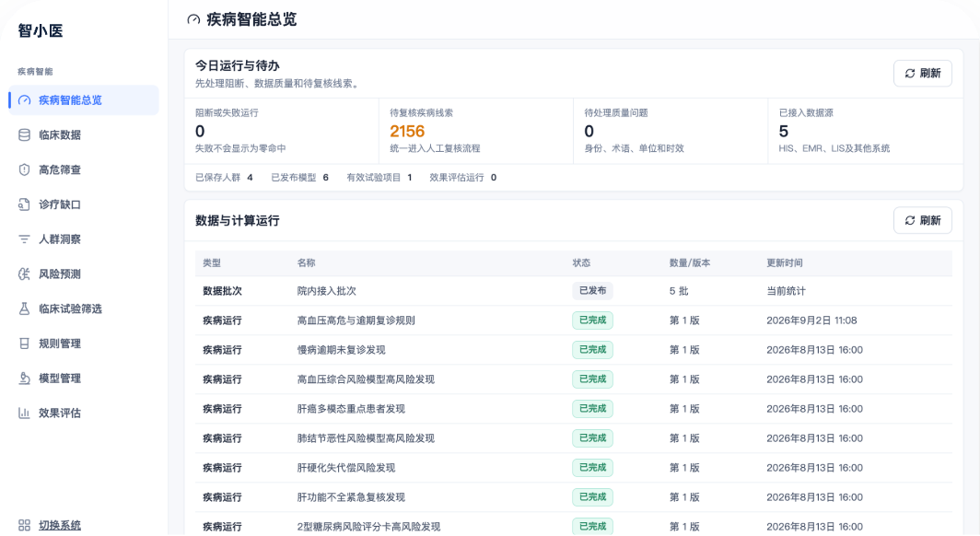Click the 临床试验筛选 flask icon

tap(24, 309)
